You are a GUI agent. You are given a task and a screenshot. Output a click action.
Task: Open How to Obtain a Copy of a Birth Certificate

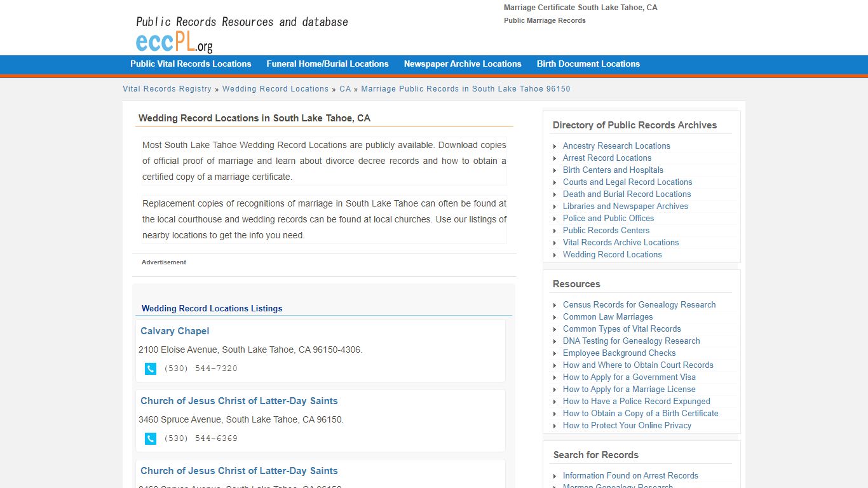coord(641,413)
